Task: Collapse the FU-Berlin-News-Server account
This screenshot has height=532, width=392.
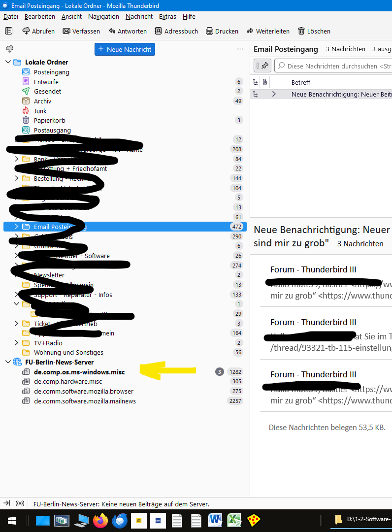Action: point(8,362)
